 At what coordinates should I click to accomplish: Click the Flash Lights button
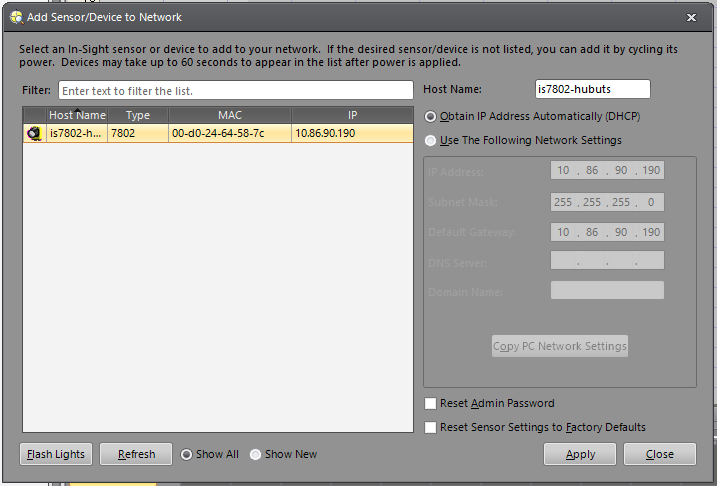pos(56,454)
